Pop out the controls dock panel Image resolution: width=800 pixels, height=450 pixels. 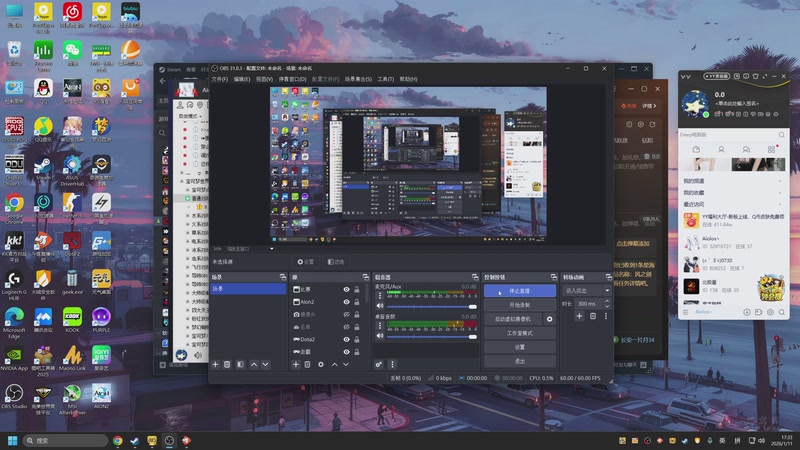(554, 277)
